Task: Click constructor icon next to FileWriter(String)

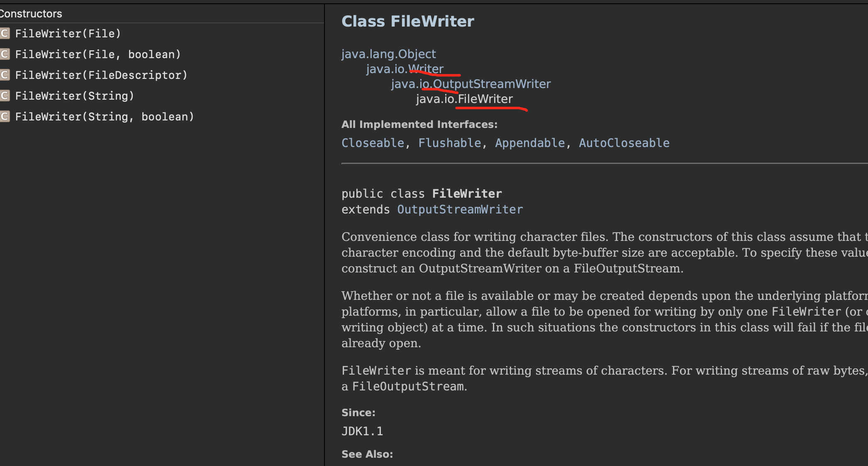Action: [x=5, y=96]
